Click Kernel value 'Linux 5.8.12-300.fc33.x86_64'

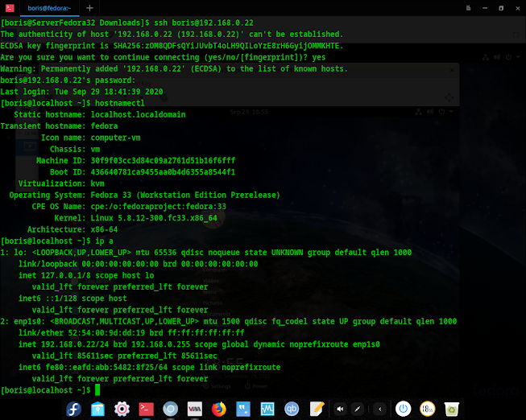pyautogui.click(x=154, y=218)
